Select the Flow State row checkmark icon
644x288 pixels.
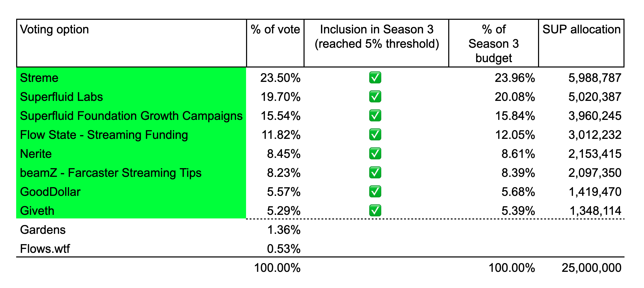(375, 135)
